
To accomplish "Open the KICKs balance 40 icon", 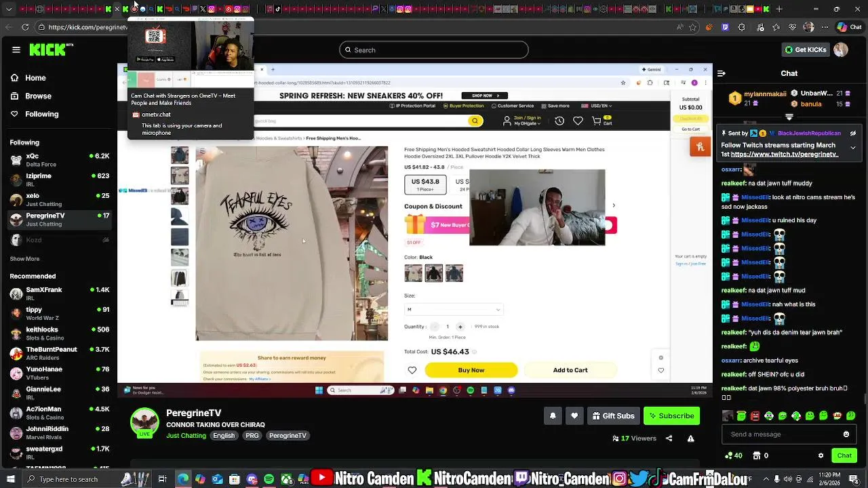I will pyautogui.click(x=734, y=455).
